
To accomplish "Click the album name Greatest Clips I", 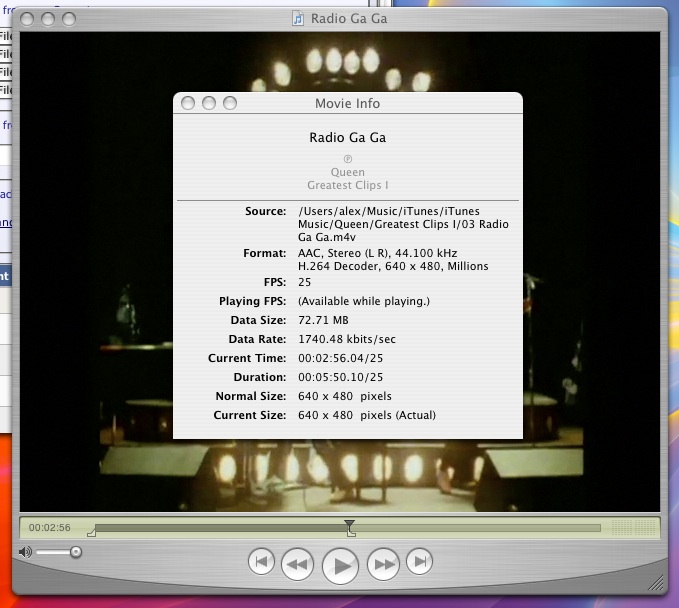I will tap(348, 185).
